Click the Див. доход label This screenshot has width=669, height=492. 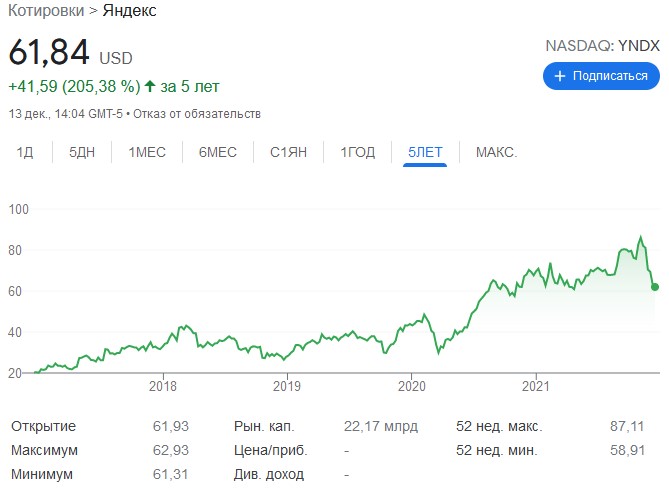click(269, 474)
